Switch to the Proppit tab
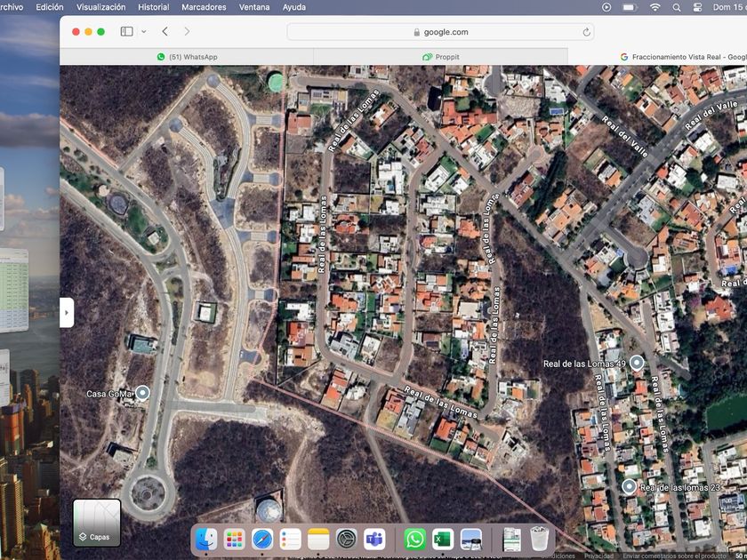 pos(441,57)
